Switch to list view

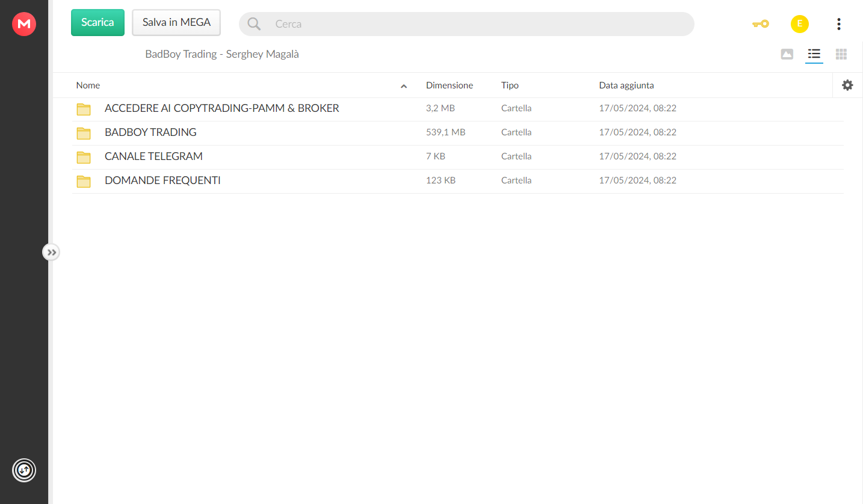click(x=814, y=54)
